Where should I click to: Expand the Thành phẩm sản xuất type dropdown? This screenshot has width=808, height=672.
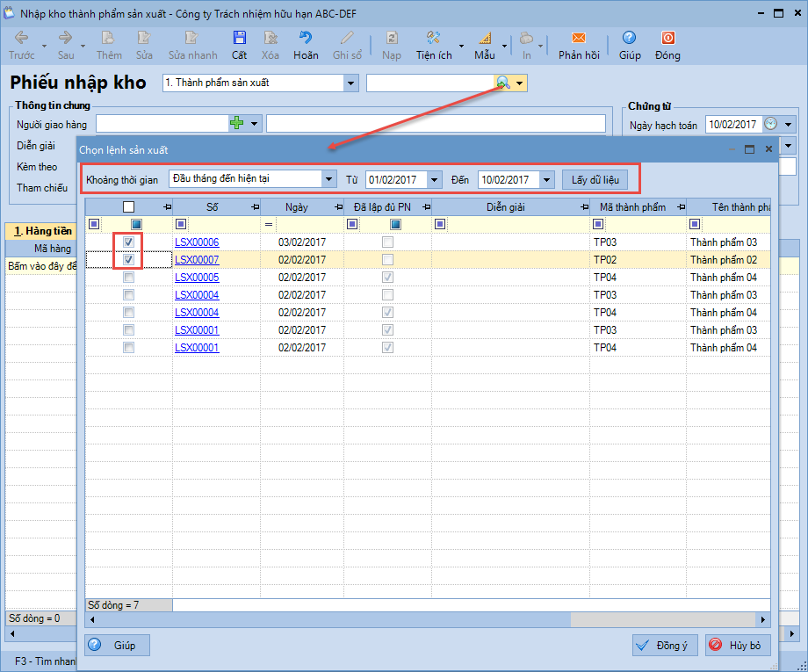351,83
